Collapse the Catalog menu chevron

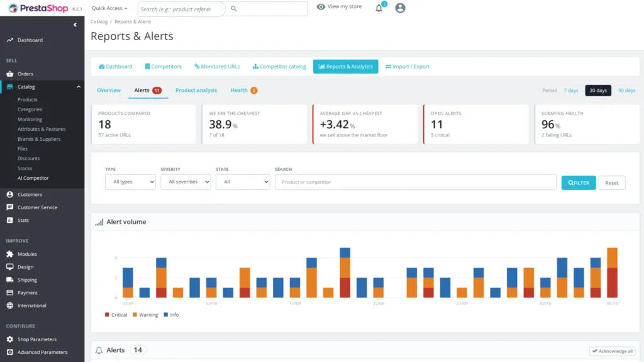(79, 87)
